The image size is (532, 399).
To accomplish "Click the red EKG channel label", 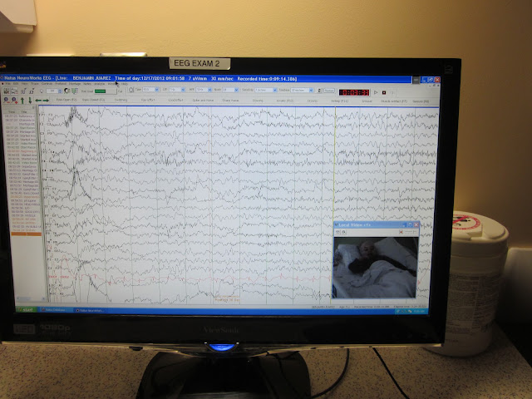I will pos(58,277).
